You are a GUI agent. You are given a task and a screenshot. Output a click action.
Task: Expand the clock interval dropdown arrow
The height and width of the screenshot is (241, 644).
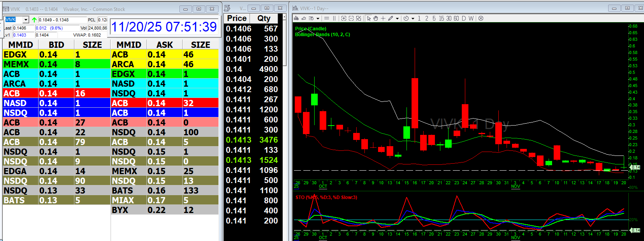tap(413, 19)
